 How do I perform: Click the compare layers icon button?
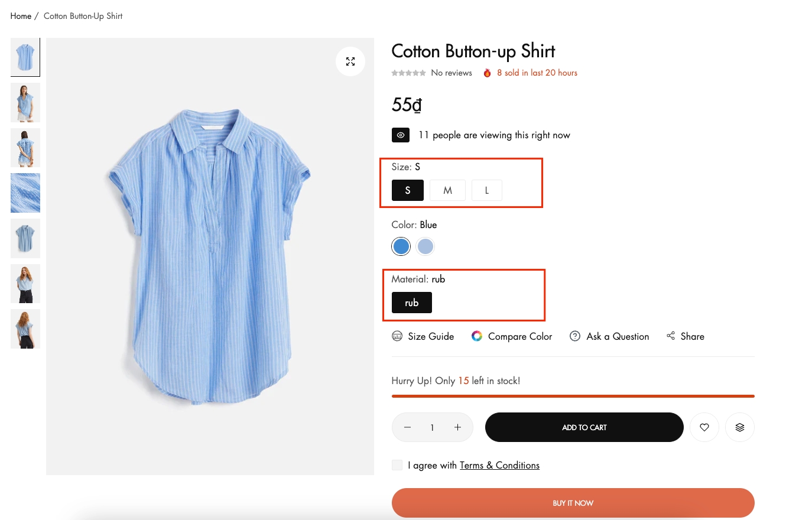coord(740,427)
